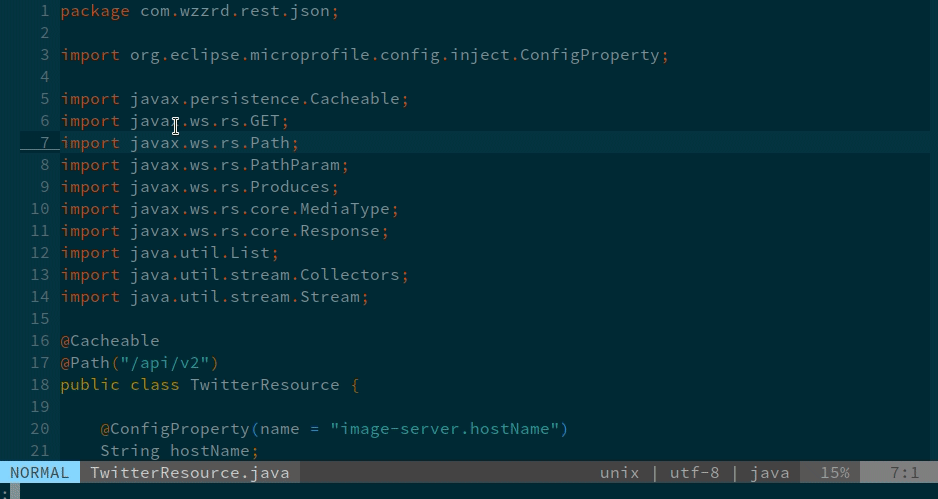
Task: Click the java filetype label in status line
Action: pos(769,473)
